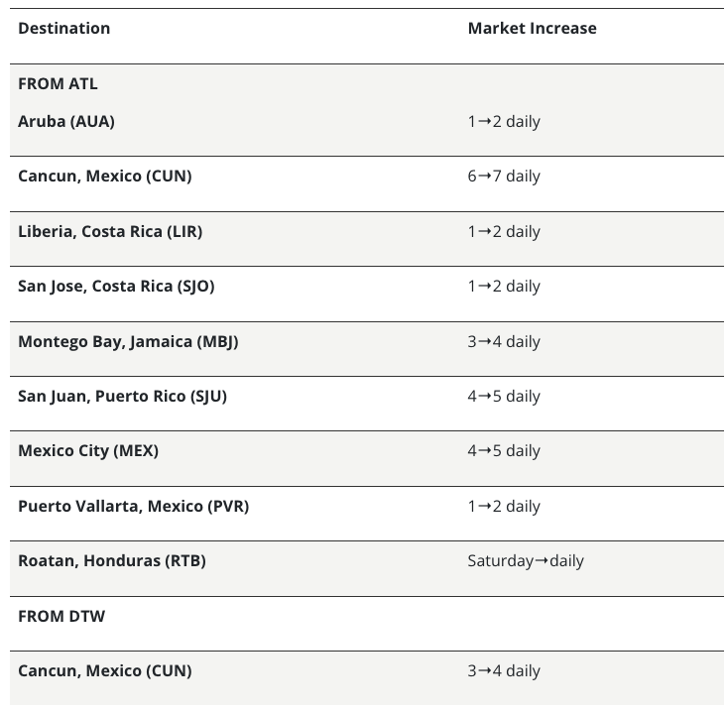This screenshot has height=713, width=728.
Task: Click the Destination column header
Action: coord(64,29)
